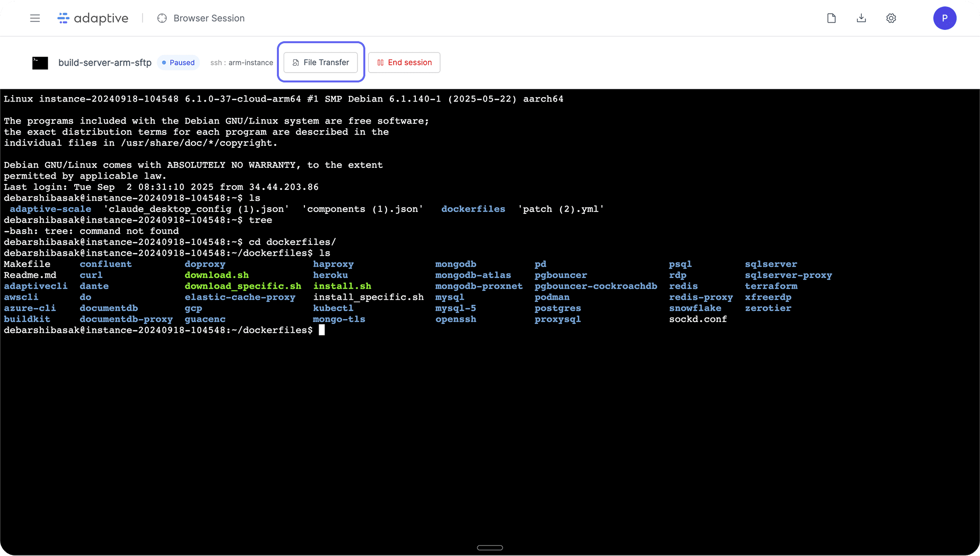980x556 pixels.
Task: Click 'documentdb-proxy' directory name
Action: point(126,319)
